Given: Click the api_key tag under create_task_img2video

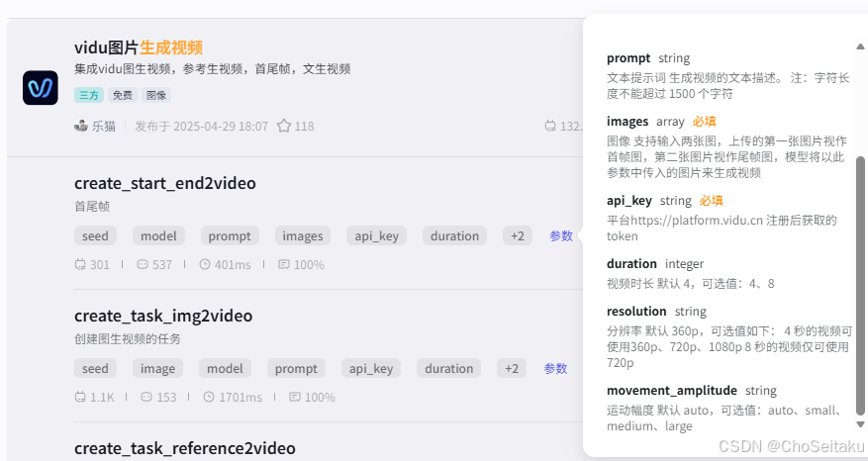Looking at the screenshot, I should click(x=371, y=369).
